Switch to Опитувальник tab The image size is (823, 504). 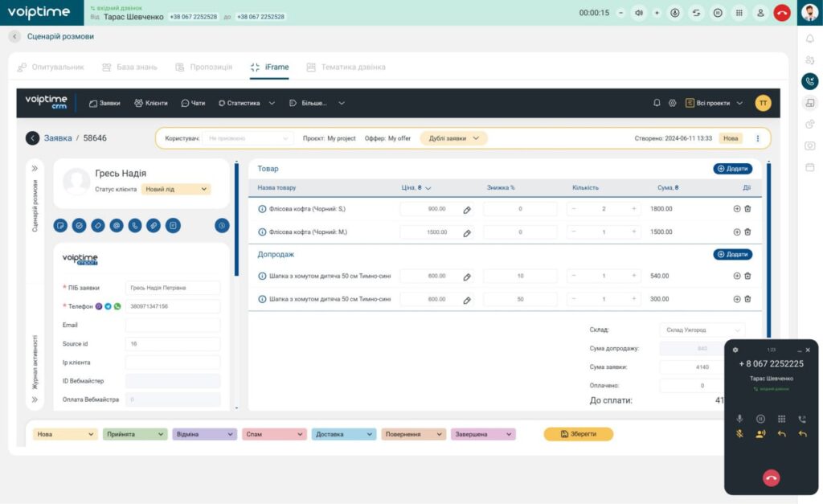point(51,68)
